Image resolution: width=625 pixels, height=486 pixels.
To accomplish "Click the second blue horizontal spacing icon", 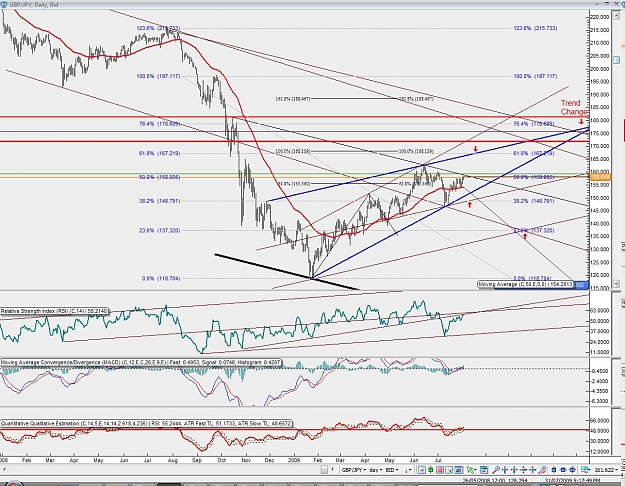I will point(514,470).
